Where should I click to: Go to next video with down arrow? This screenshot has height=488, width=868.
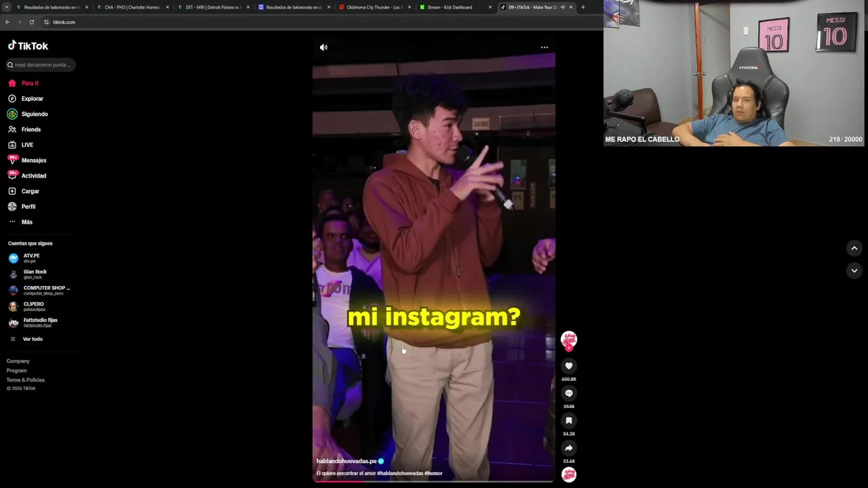854,270
